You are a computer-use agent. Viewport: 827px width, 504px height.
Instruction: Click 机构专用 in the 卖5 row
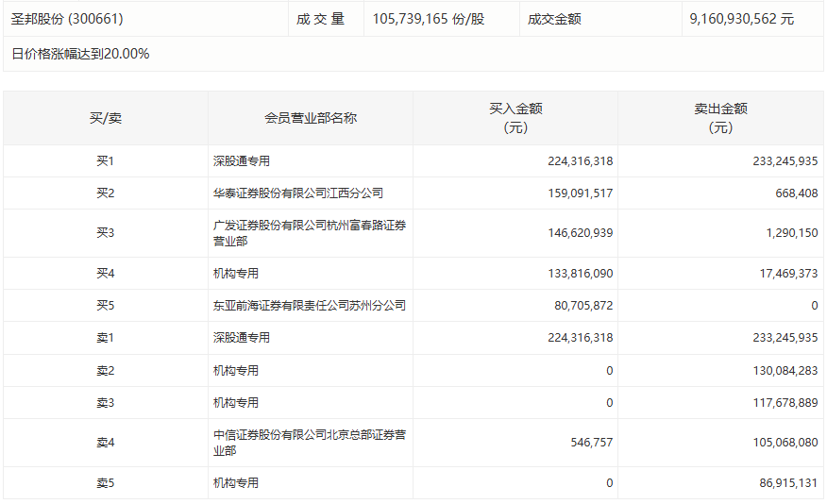pyautogui.click(x=236, y=483)
